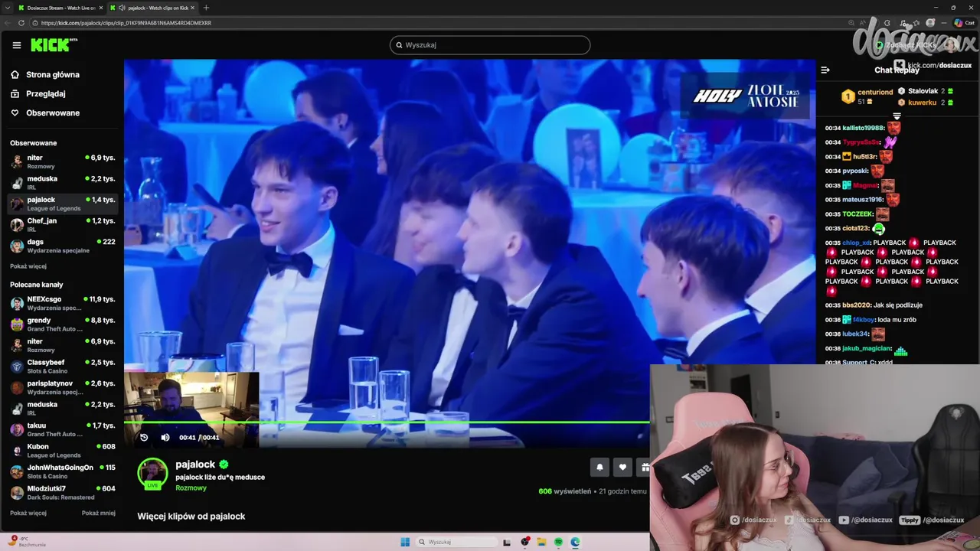Open NEEXcsgo recommended channel
Viewport: 980px width, 551px height.
62,303
